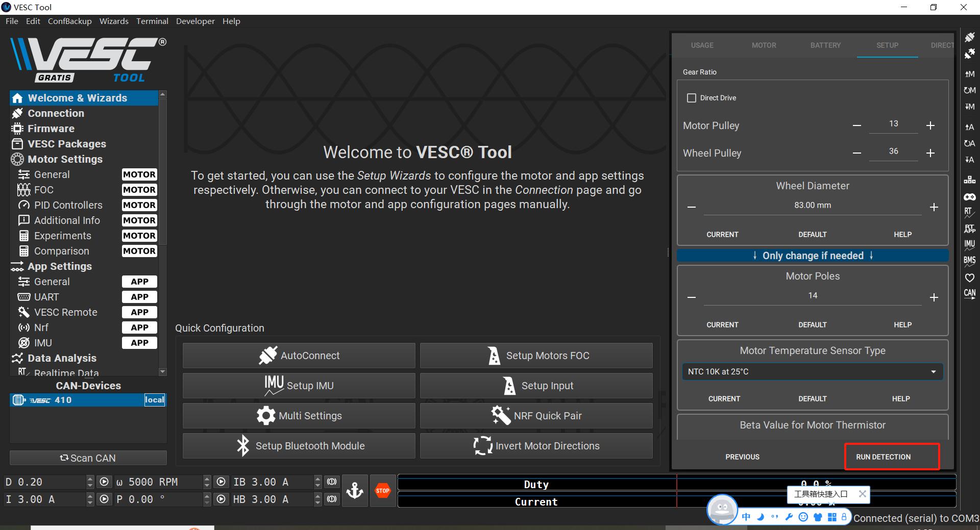Click the Motor Pulley value field showing 13

[x=893, y=124]
